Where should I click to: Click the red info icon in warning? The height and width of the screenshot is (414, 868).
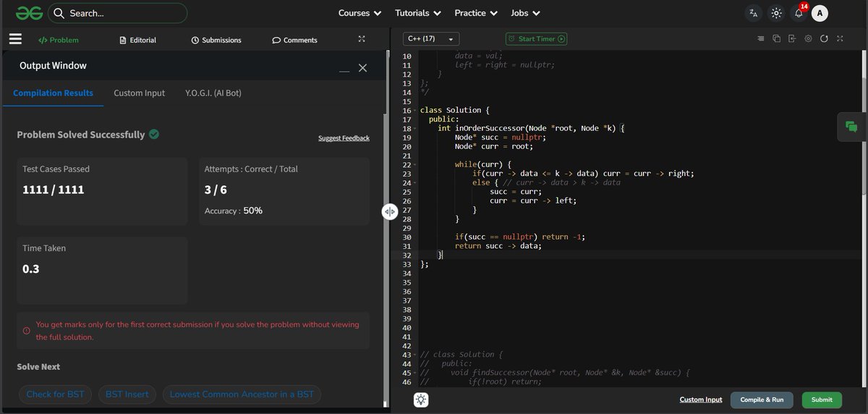tap(27, 331)
